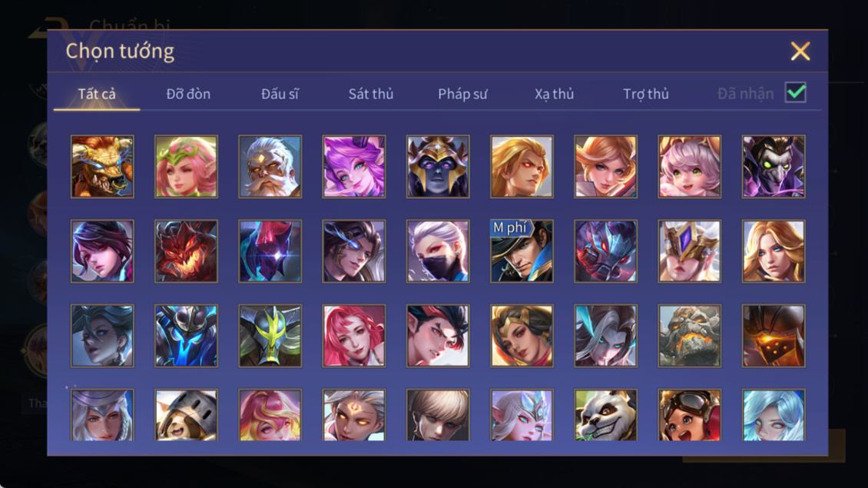Close the 'Chọn tướng' dialog
868x488 pixels.
(x=800, y=51)
